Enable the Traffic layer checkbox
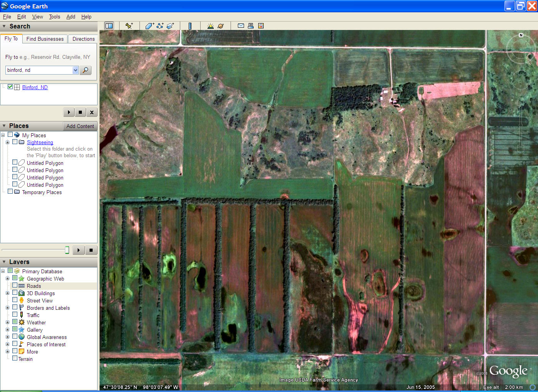Viewport: 538px width, 392px height. coord(15,314)
